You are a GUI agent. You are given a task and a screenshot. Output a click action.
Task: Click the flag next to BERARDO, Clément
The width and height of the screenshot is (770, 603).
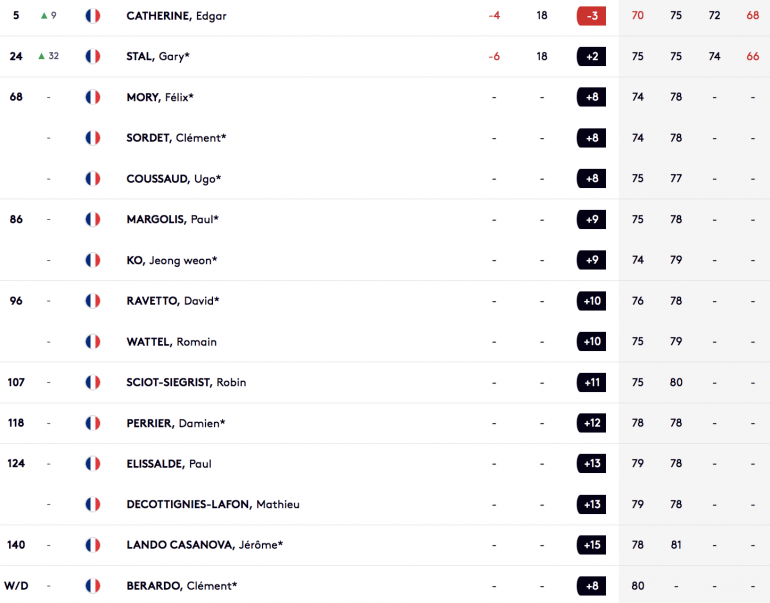click(x=93, y=586)
